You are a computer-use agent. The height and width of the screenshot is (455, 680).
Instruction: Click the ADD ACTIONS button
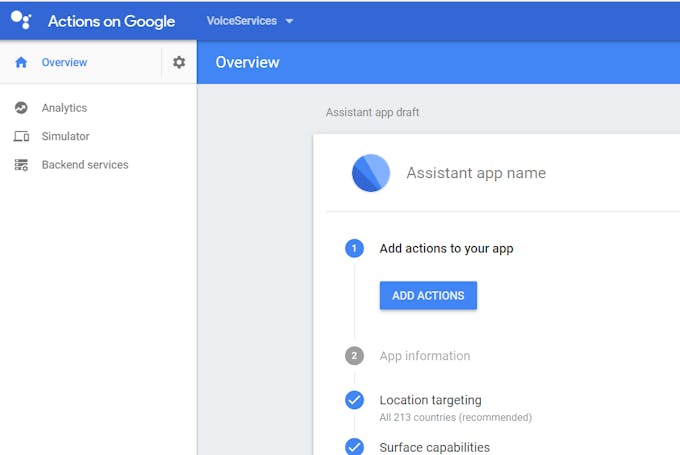coord(428,295)
